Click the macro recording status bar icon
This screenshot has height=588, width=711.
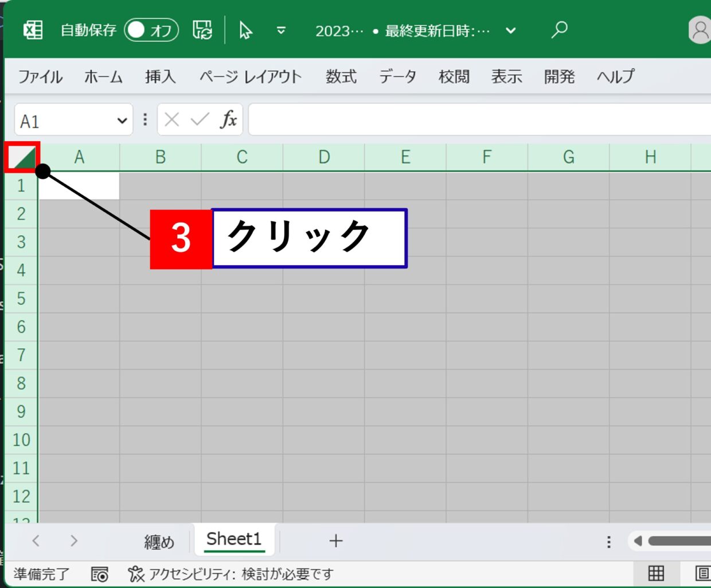coord(99,574)
